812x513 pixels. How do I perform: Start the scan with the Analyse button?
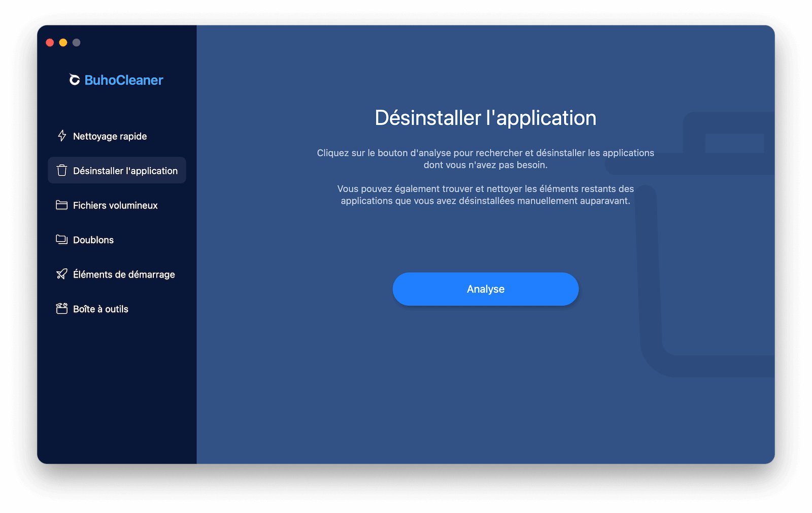pos(486,289)
